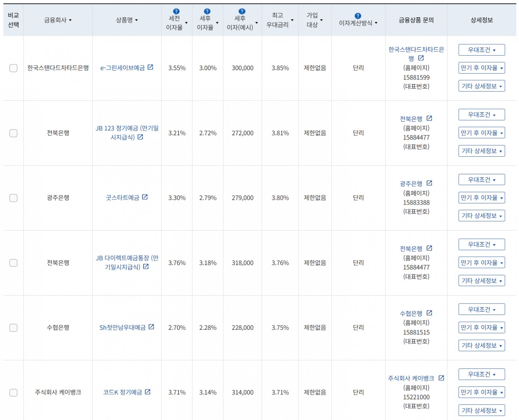519x420 pixels.
Task: Click external link icon beside JB 123 정기예금
Action: tap(140, 137)
